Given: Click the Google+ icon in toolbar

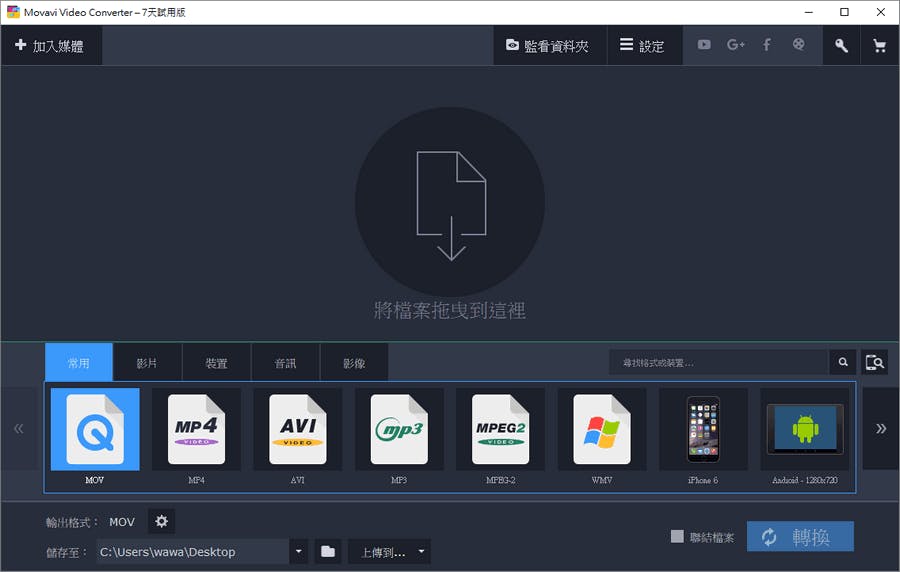Looking at the screenshot, I should [735, 45].
